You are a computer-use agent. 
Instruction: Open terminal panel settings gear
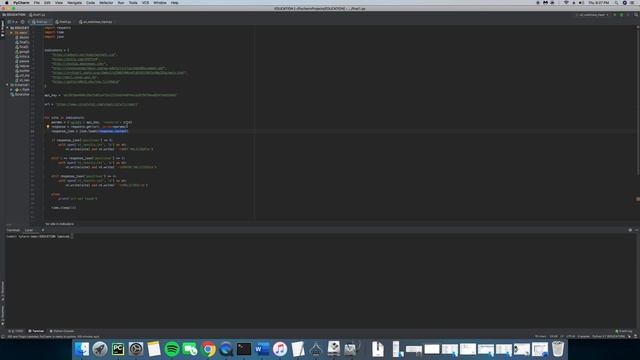pos(630,230)
